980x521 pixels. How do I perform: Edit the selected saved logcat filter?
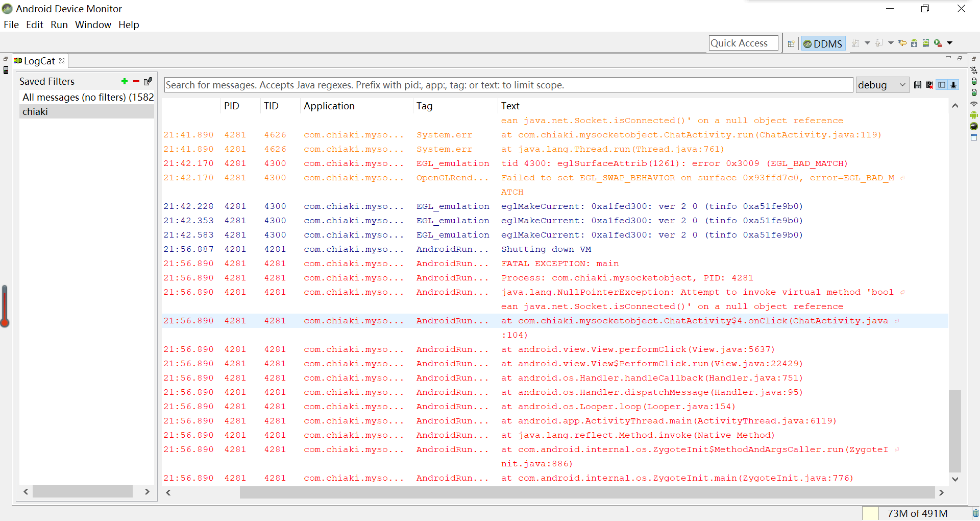pyautogui.click(x=148, y=81)
